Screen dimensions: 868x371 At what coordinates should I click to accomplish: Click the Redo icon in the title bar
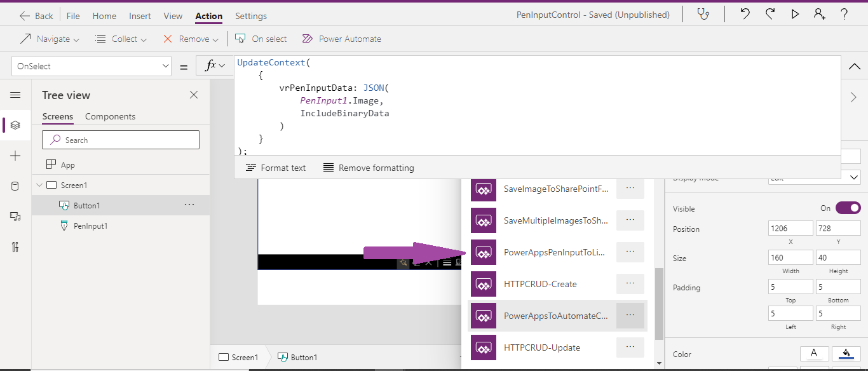coord(770,14)
